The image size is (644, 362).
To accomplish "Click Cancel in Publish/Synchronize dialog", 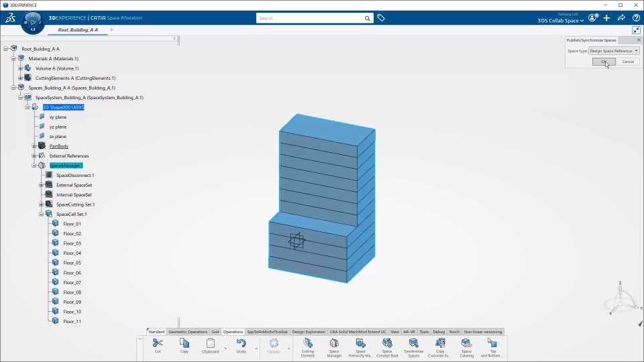I will click(x=628, y=62).
